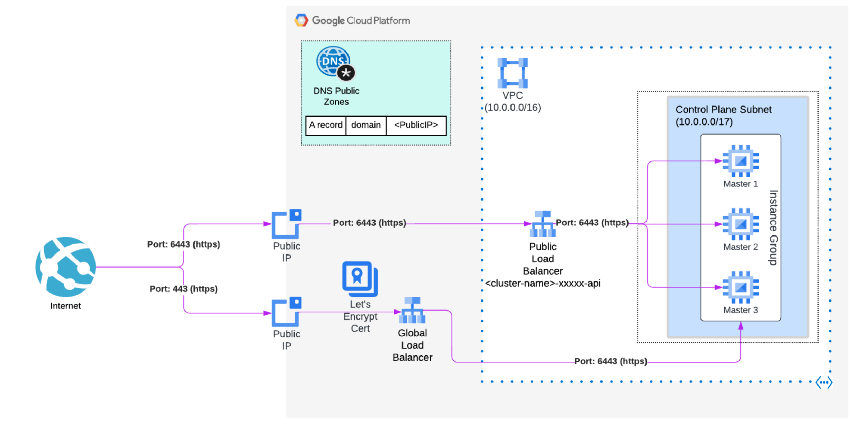Click the Instance Group vertical label
868x435 pixels.
[774, 227]
